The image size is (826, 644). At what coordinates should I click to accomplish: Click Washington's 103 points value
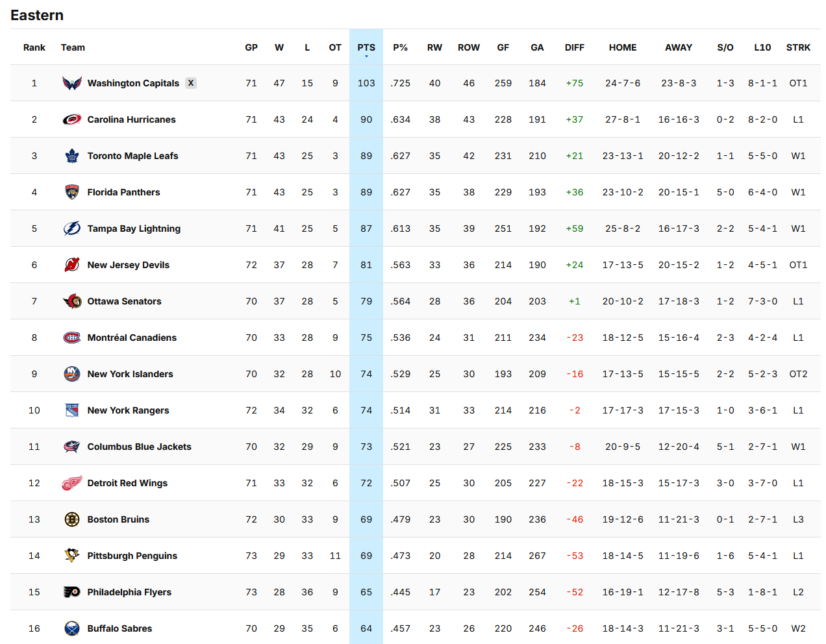366,83
